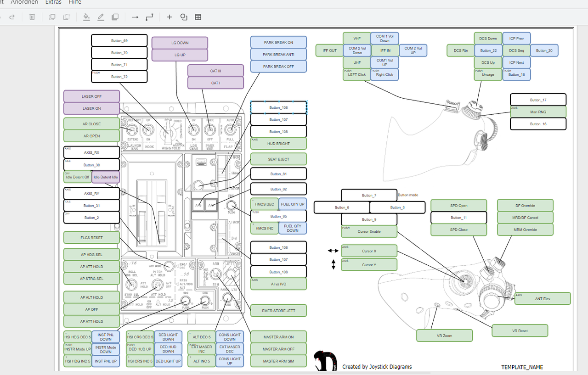Click the Uncage box

tap(488, 74)
